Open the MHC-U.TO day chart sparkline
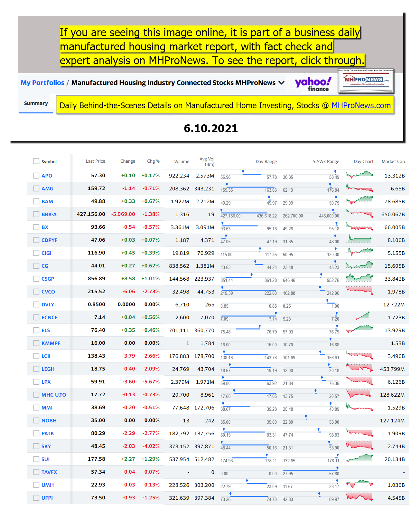420x511 pixels. (x=359, y=394)
